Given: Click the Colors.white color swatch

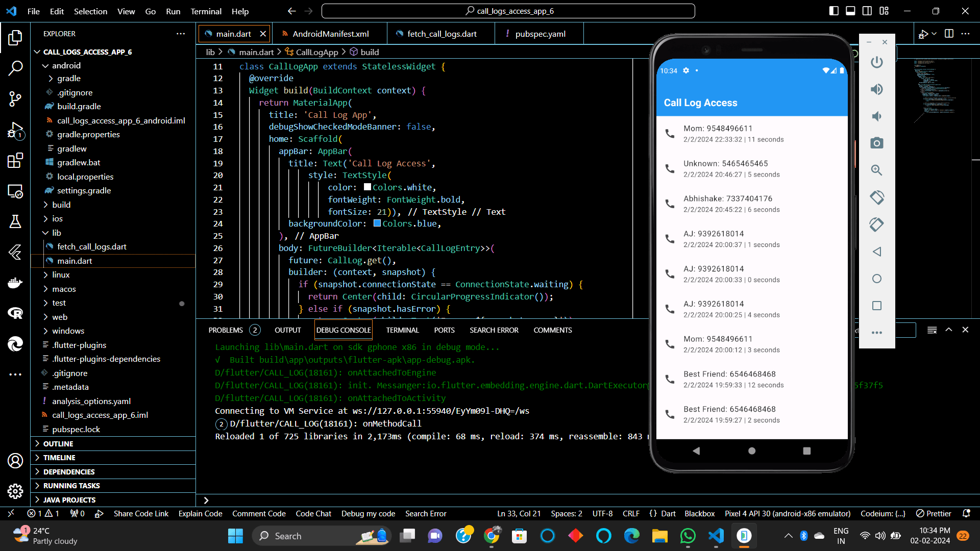Looking at the screenshot, I should pyautogui.click(x=367, y=187).
